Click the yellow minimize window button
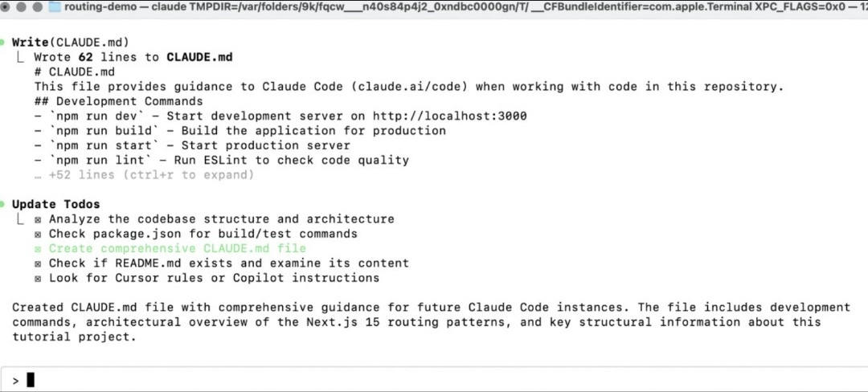This screenshot has width=868, height=392. [x=23, y=7]
